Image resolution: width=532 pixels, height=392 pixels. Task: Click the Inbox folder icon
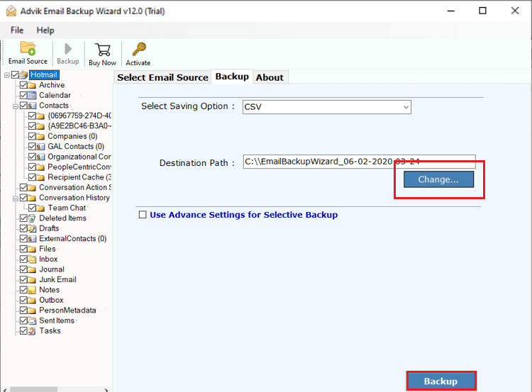point(32,259)
